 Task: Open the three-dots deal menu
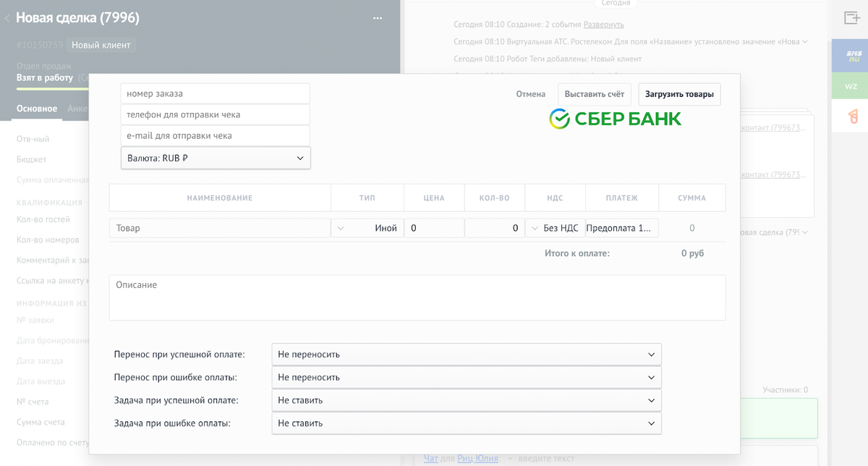378,18
